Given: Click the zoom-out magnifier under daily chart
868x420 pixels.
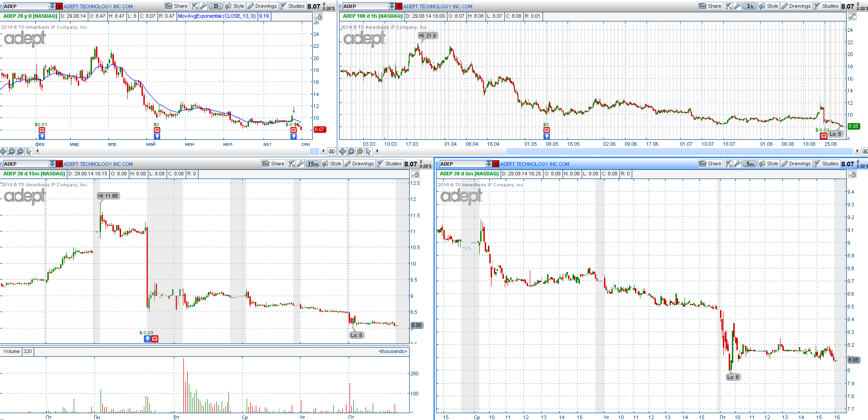Looking at the screenshot, I should 20,151.
